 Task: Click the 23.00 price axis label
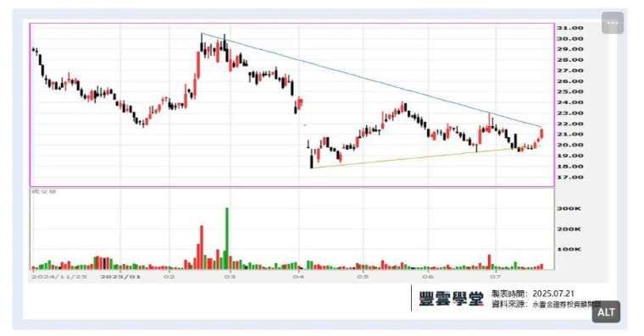click(569, 113)
